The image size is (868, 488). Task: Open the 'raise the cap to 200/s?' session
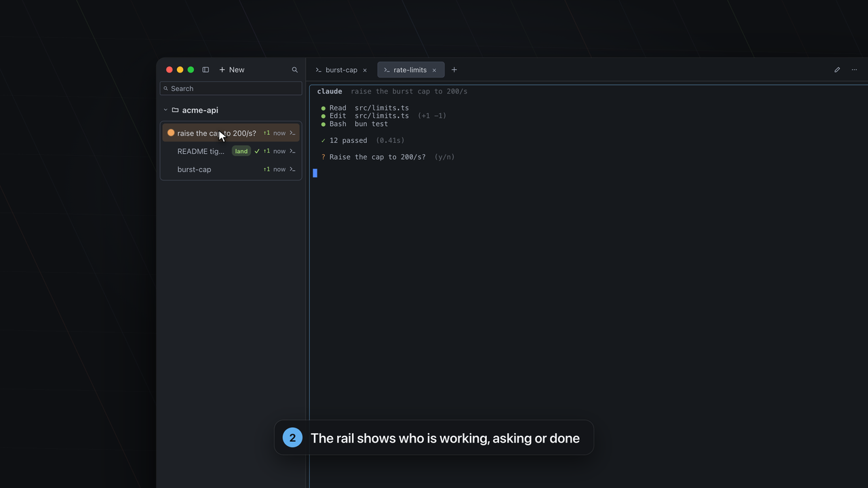click(231, 133)
